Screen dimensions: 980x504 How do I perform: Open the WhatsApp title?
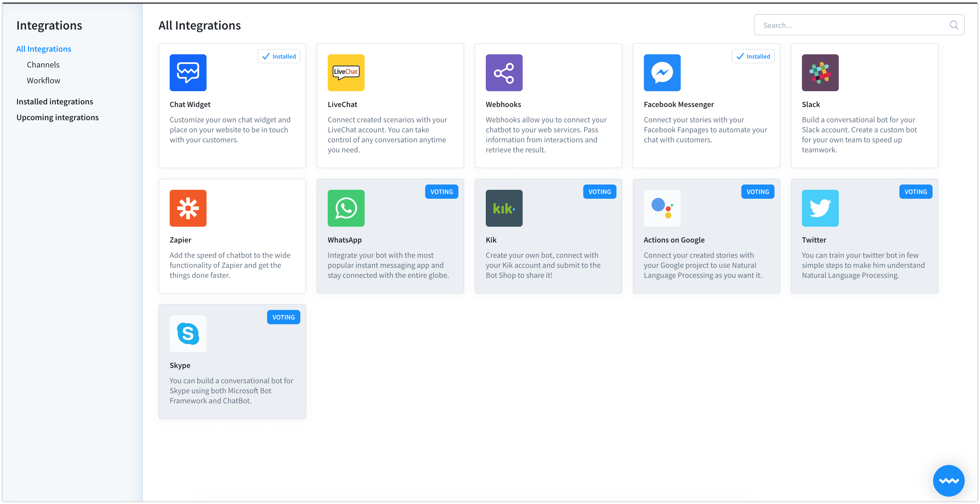click(345, 240)
